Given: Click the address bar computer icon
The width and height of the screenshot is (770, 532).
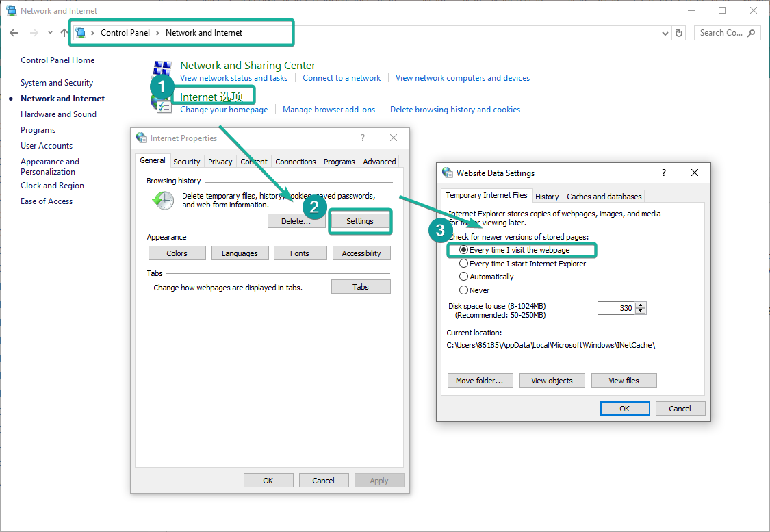Looking at the screenshot, I should coord(81,33).
